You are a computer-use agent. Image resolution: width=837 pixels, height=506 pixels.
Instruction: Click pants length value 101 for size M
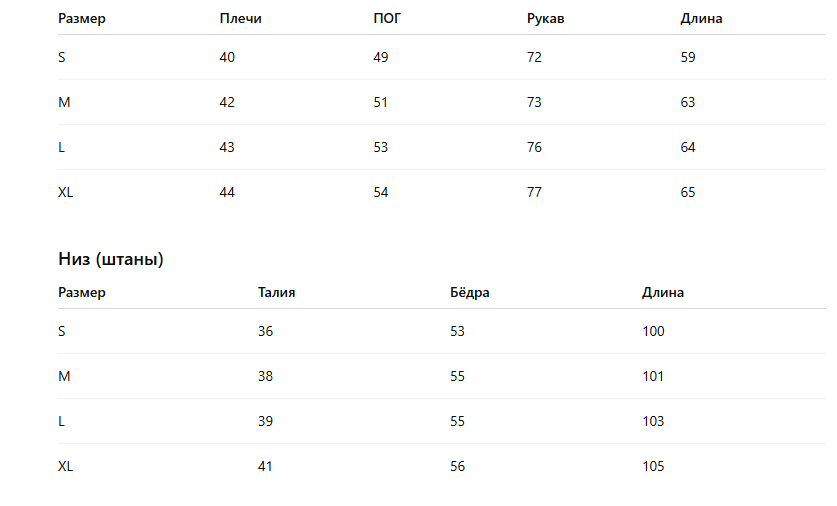[653, 376]
